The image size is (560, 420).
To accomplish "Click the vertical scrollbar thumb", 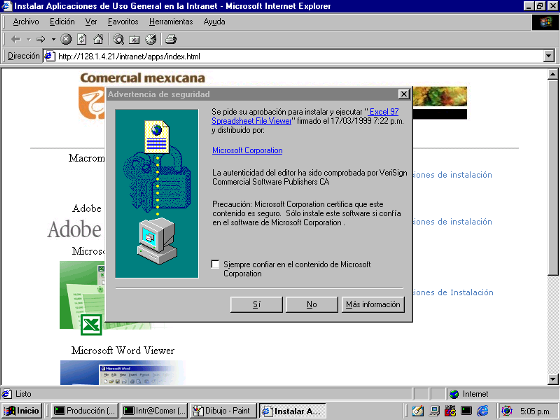I will click(x=553, y=178).
